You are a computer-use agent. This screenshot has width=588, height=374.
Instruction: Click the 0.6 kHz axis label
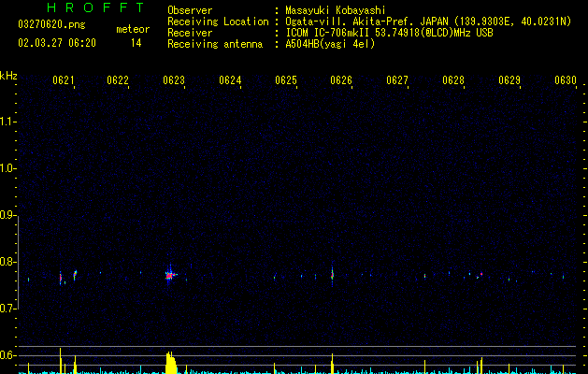(7, 355)
